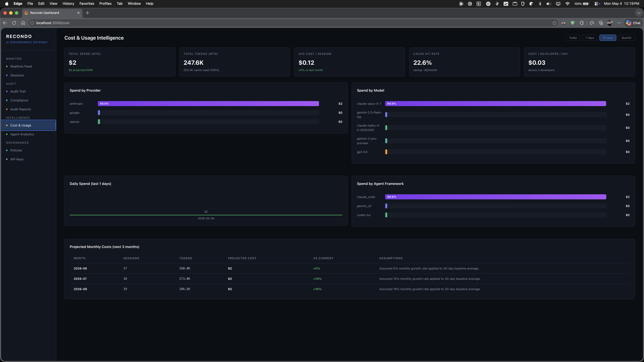View site information icon in address bar
The image size is (644, 362).
click(32, 23)
